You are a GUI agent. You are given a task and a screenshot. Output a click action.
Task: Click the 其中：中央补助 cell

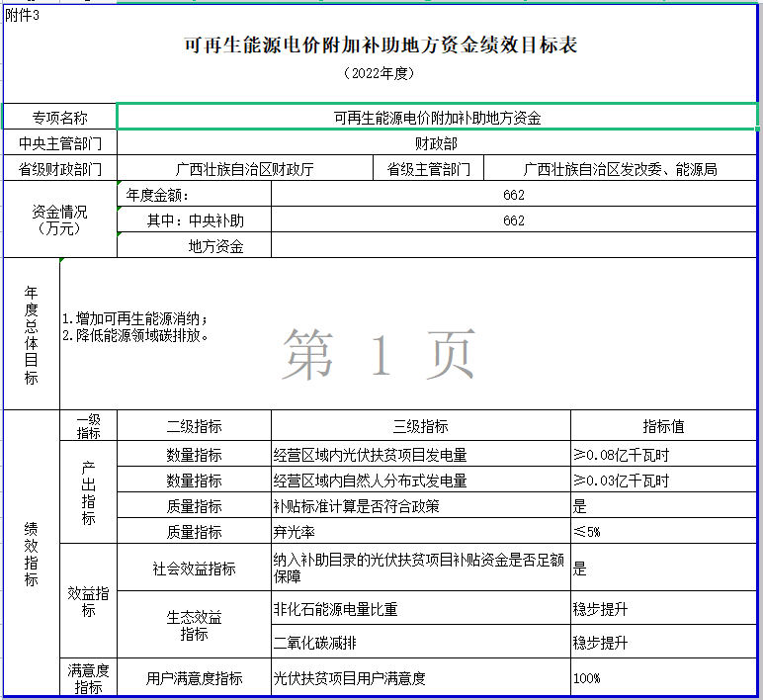click(x=194, y=220)
